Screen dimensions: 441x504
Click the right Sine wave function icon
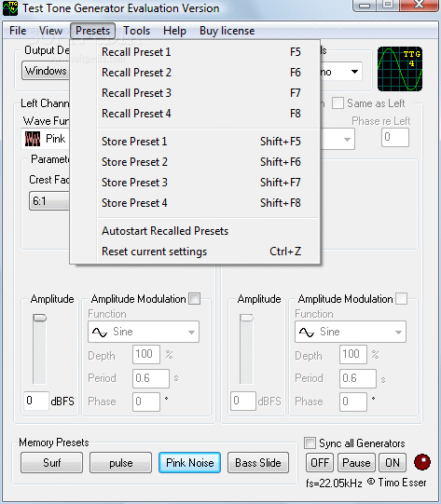click(x=307, y=332)
